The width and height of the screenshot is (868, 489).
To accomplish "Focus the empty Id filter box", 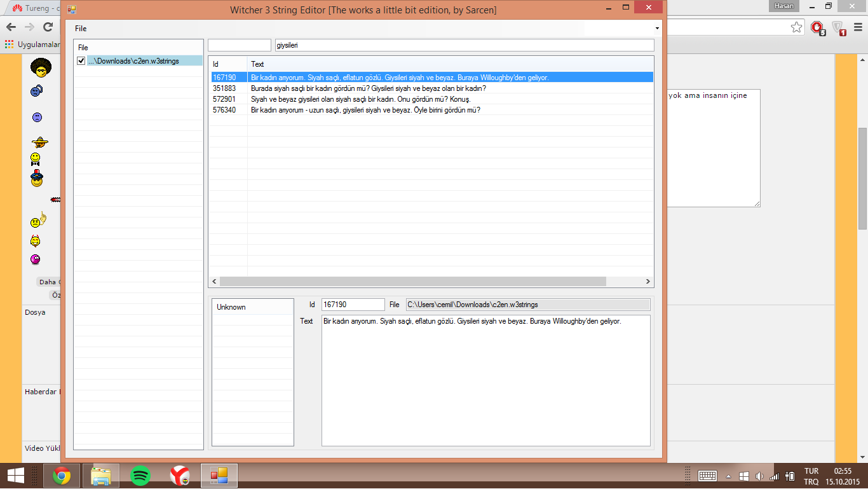I will (240, 45).
